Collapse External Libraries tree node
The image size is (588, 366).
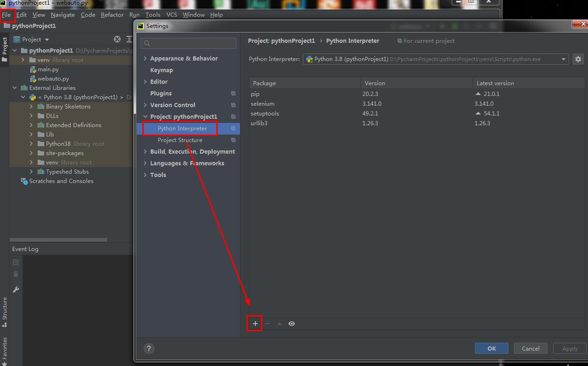pyautogui.click(x=14, y=88)
